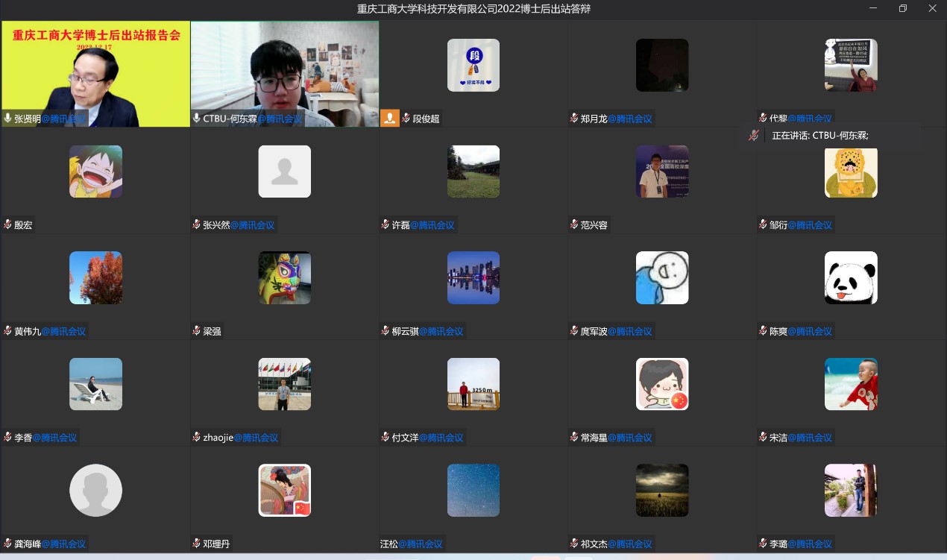Click muted mic icon next to 郑月龙
The width and height of the screenshot is (947, 560).
click(574, 119)
